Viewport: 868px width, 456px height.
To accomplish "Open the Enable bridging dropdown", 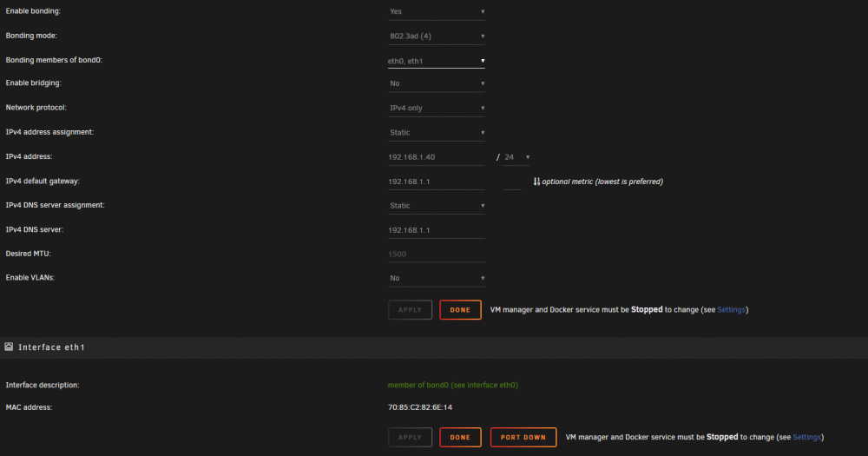I will pyautogui.click(x=437, y=83).
